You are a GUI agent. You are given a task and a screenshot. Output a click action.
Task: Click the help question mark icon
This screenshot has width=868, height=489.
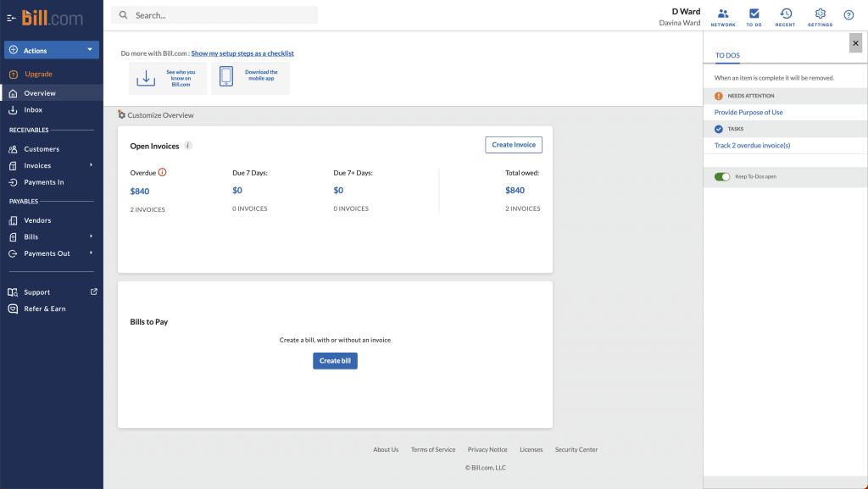click(849, 15)
